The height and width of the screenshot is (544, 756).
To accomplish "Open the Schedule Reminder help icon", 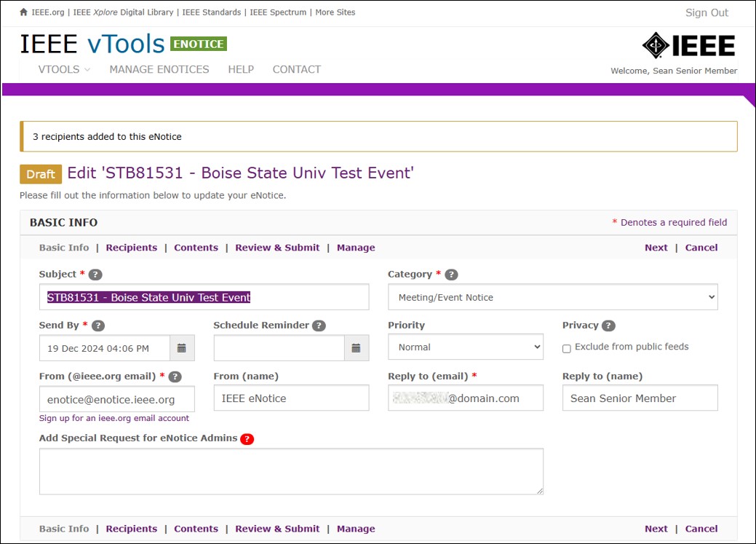I will 319,326.
